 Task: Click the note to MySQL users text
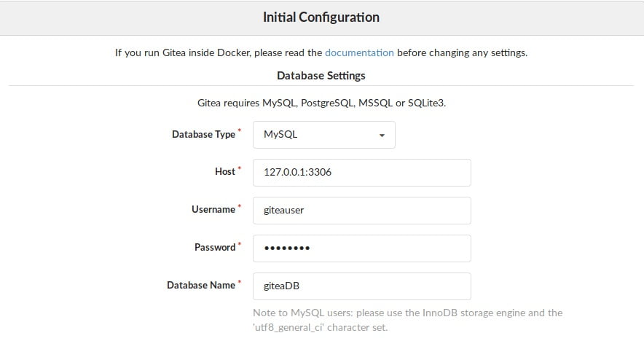click(407, 320)
